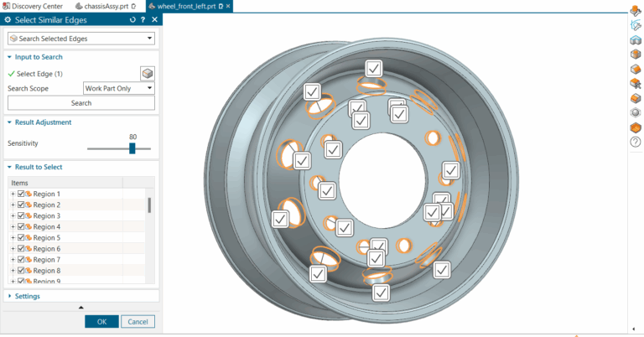Click the gear icon in dialog title
Viewport: 644px width, 337px height.
click(8, 19)
